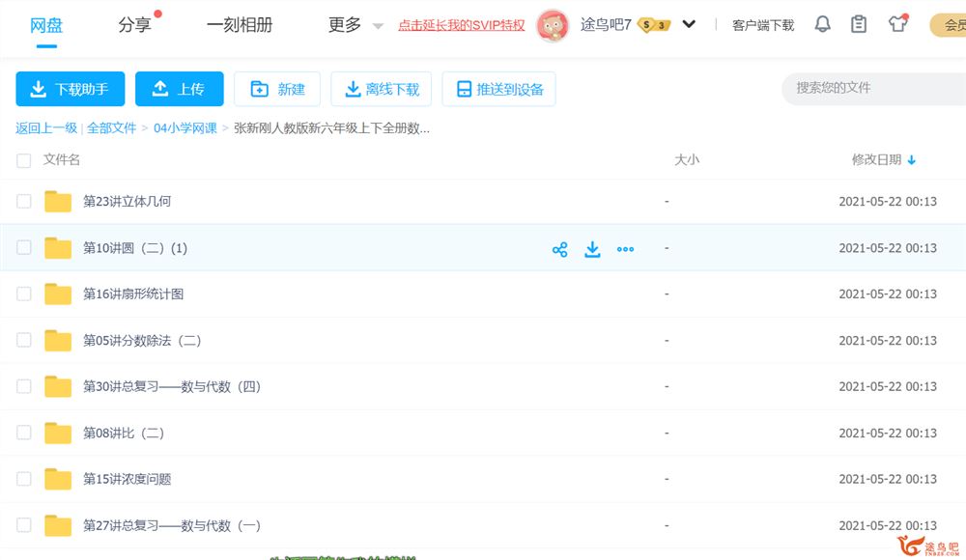Image resolution: width=966 pixels, height=560 pixels.
Task: Open folder name 第30讲总复习——数与代数（四）
Action: click(172, 386)
